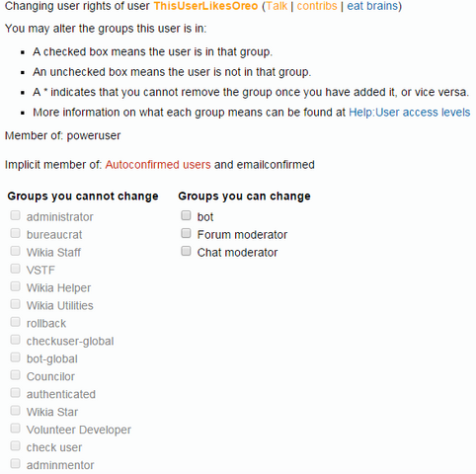The height and width of the screenshot is (474, 476).
Task: Click the disabled adminmentor checkbox
Action: (15, 464)
